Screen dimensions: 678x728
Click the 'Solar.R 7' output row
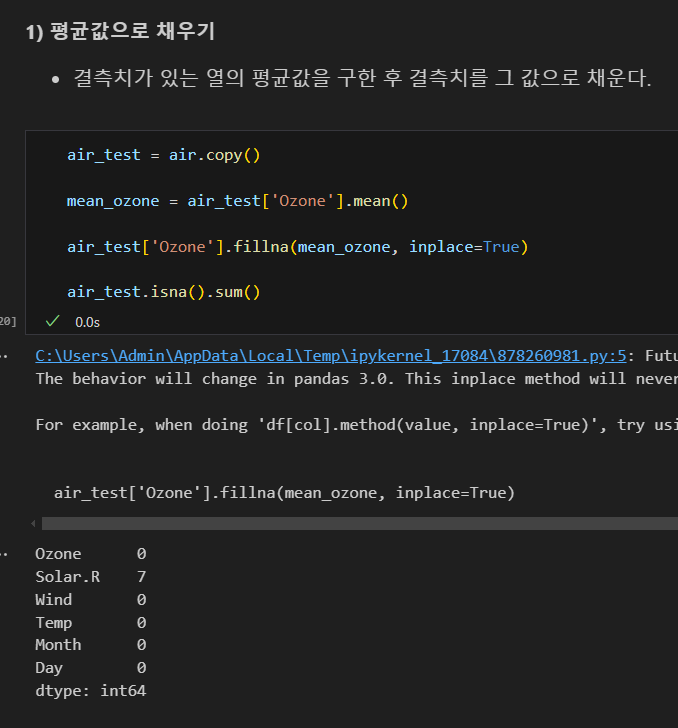(x=91, y=577)
